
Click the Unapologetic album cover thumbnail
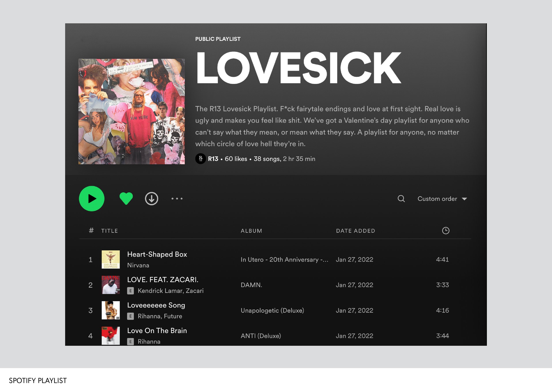[111, 311]
